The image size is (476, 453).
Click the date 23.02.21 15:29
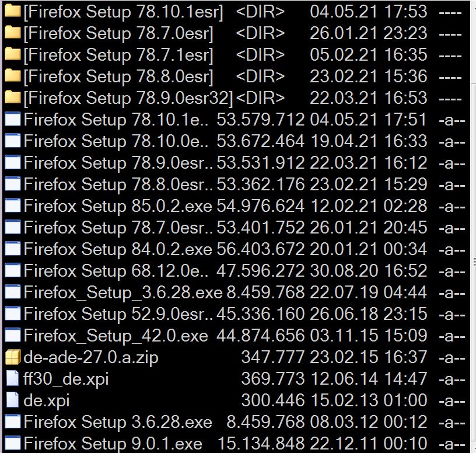pyautogui.click(x=369, y=184)
